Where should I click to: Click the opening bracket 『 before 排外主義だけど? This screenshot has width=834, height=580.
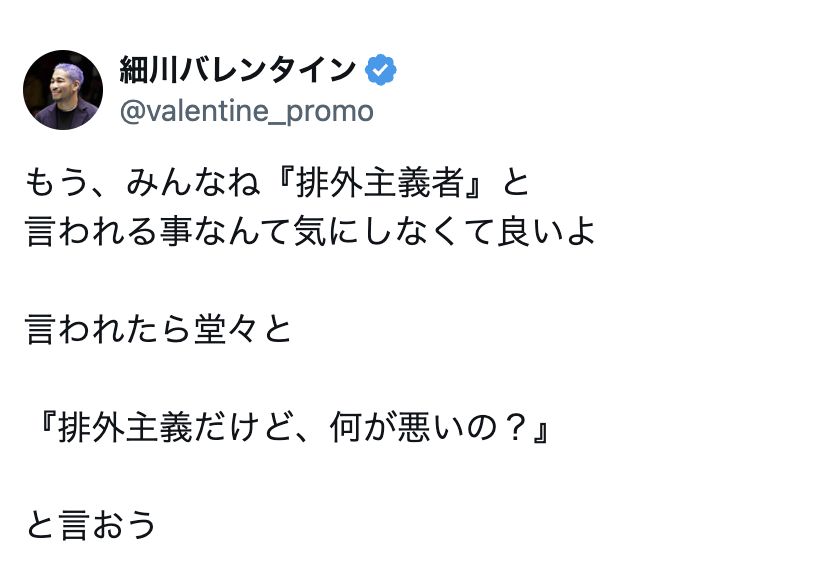point(46,427)
